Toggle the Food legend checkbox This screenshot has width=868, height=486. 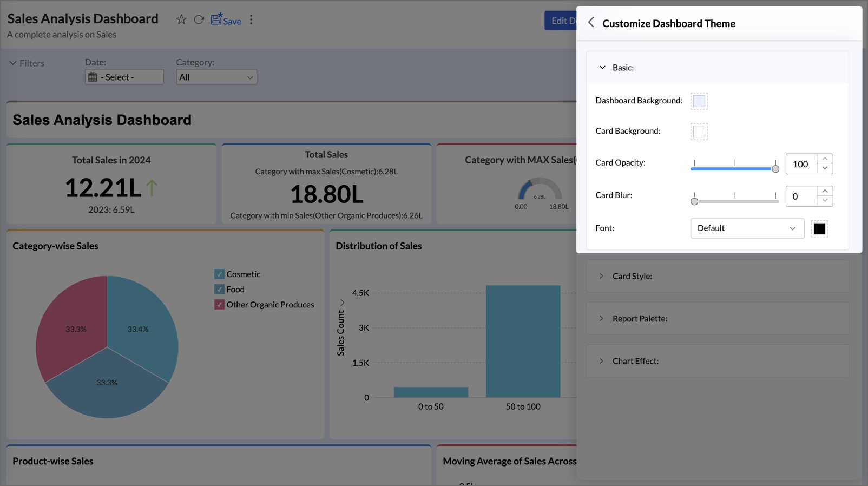point(219,290)
